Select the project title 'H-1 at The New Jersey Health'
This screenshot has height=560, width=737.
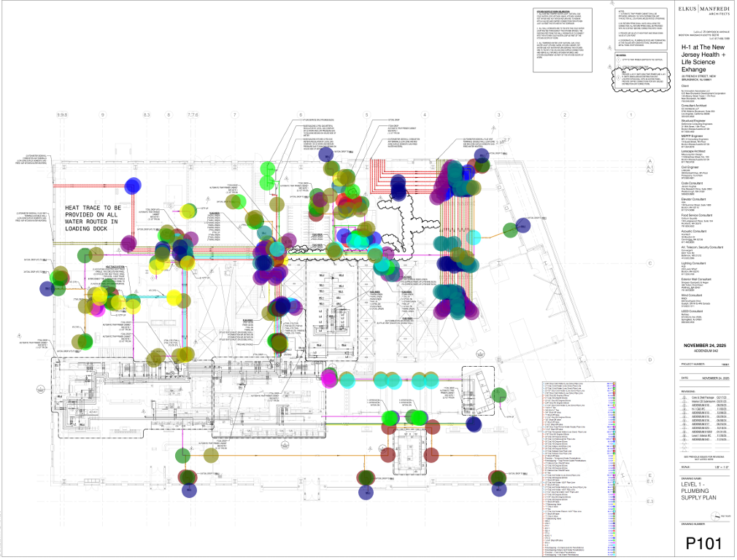pos(703,58)
